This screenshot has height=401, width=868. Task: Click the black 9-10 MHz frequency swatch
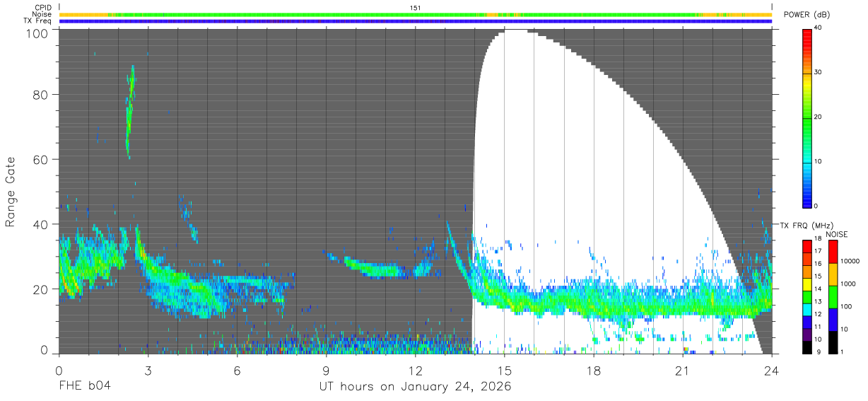pyautogui.click(x=807, y=347)
